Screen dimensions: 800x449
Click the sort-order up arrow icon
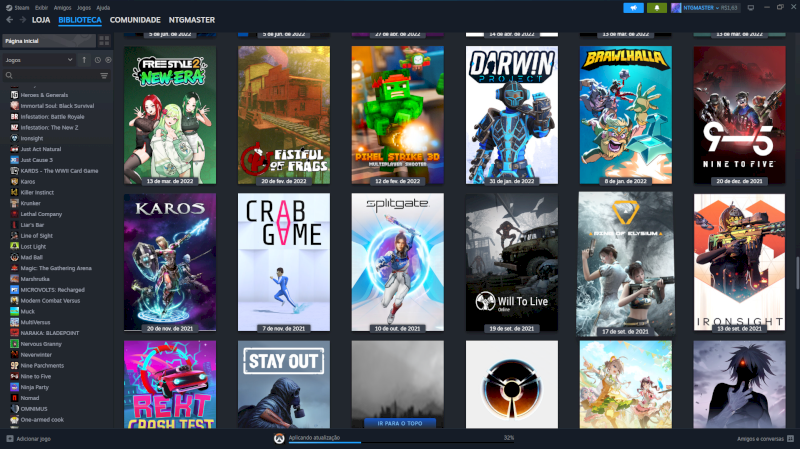pos(84,60)
